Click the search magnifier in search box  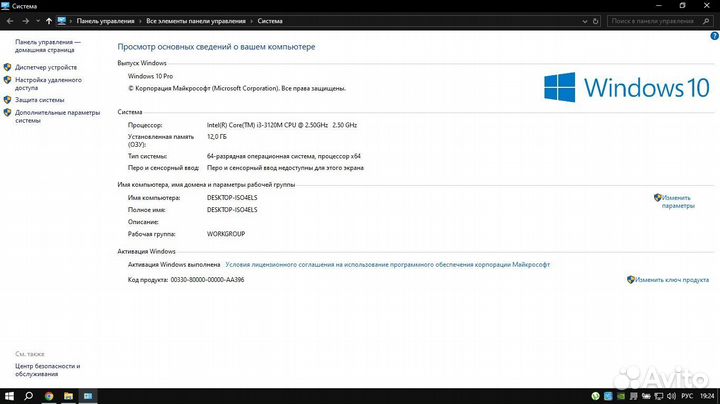[706, 21]
